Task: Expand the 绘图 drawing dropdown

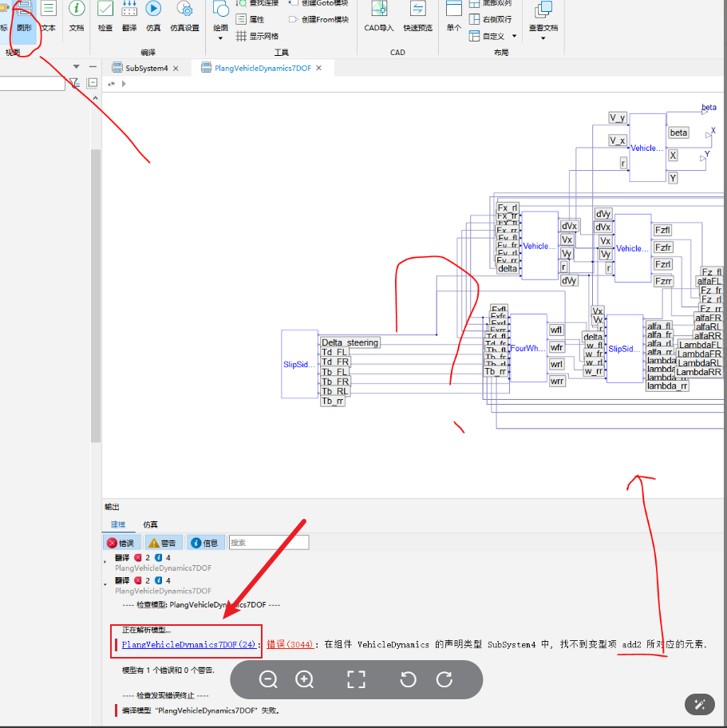Action: (220, 38)
